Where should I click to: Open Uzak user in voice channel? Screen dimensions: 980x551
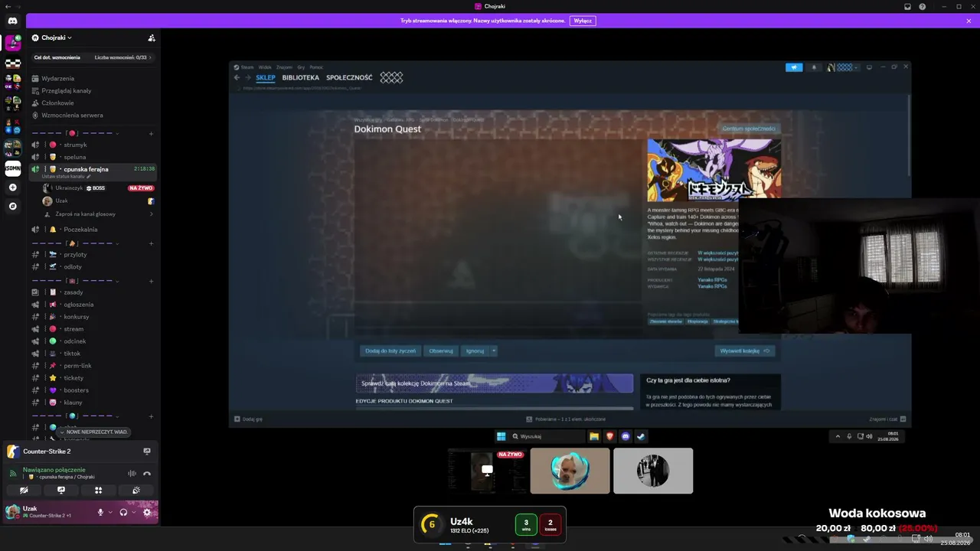[x=98, y=201]
